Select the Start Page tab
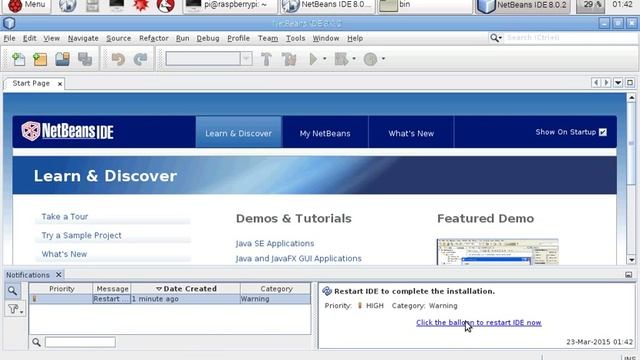Viewport: 640px width, 360px height. coord(31,83)
